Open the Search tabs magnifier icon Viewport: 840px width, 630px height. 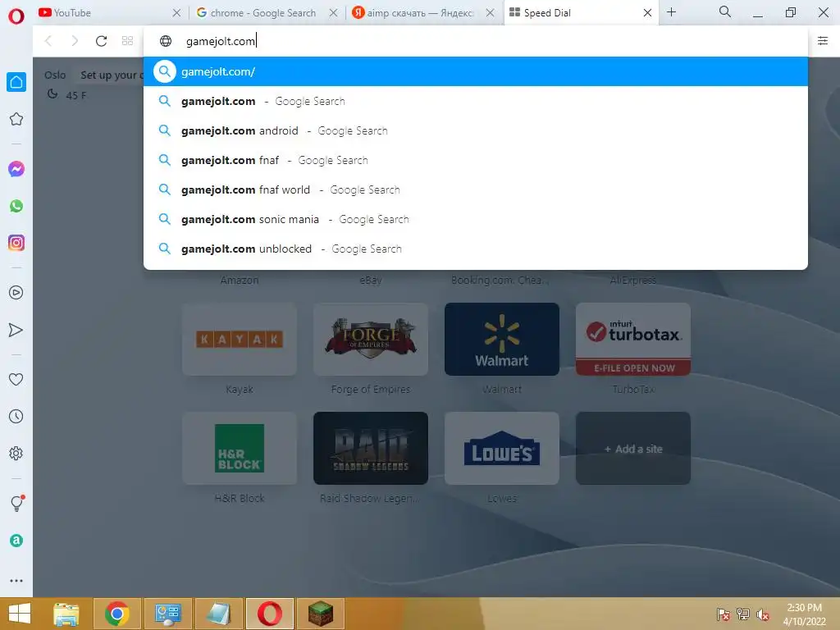click(x=725, y=11)
